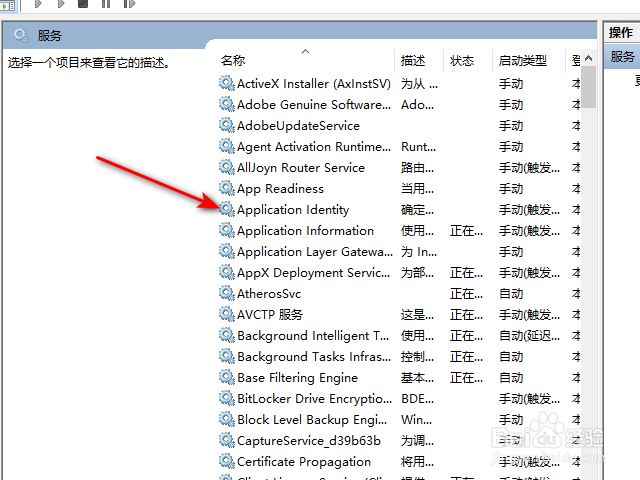Select 服务 item in the 操作 pane
The height and width of the screenshot is (480, 640).
pos(622,57)
